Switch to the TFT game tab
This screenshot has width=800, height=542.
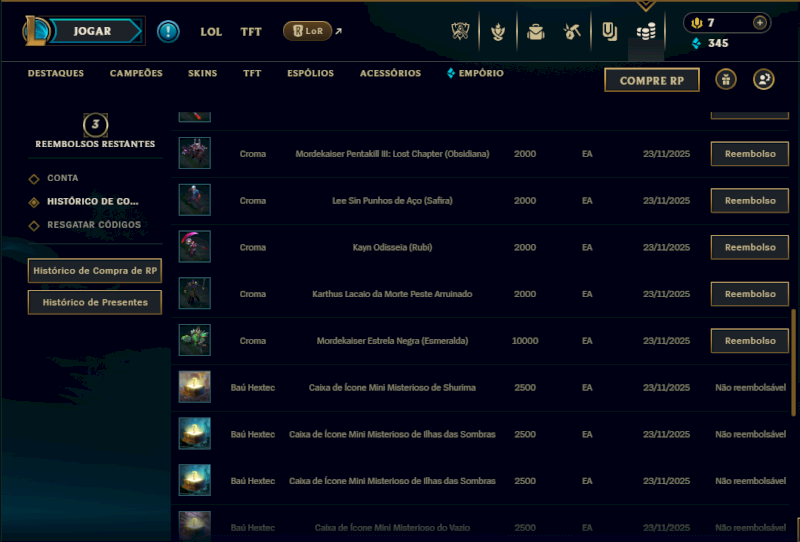click(251, 32)
